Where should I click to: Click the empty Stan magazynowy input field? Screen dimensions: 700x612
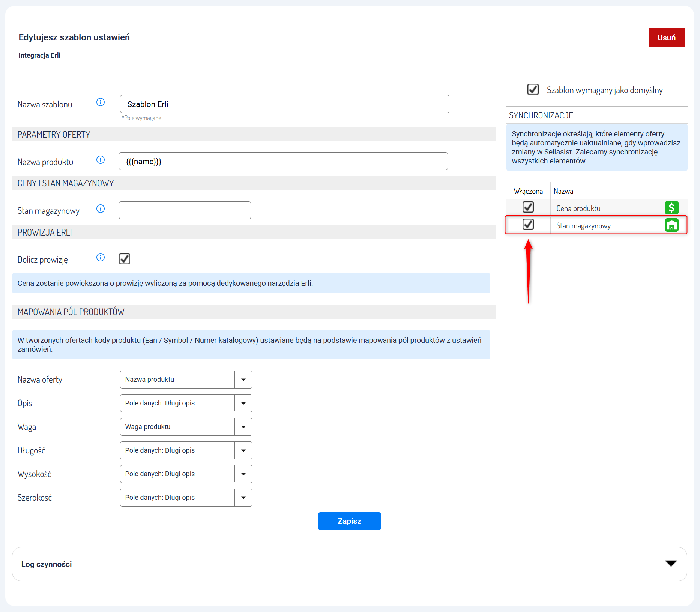(185, 210)
